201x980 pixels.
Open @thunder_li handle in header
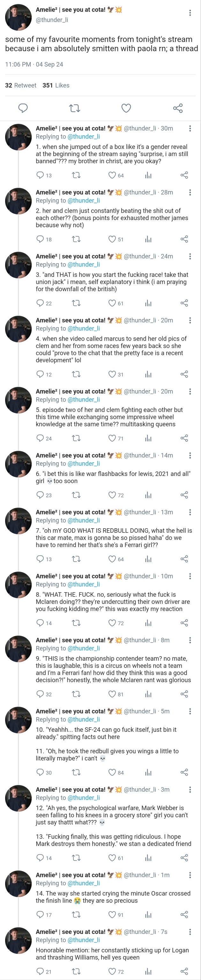(x=52, y=20)
